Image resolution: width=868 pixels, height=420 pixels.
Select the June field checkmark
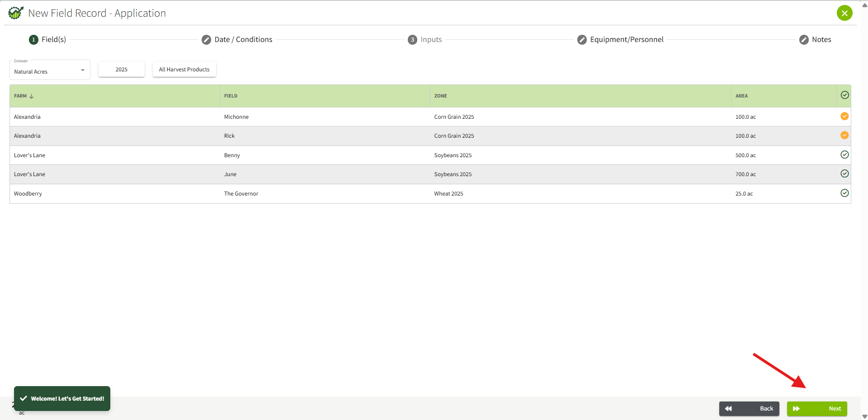tap(844, 174)
